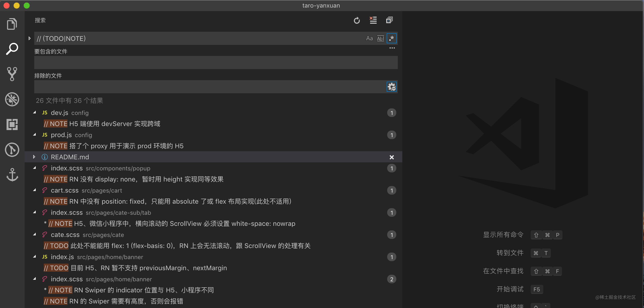Click result count badge for dev.js
The height and width of the screenshot is (308, 644).
(392, 113)
